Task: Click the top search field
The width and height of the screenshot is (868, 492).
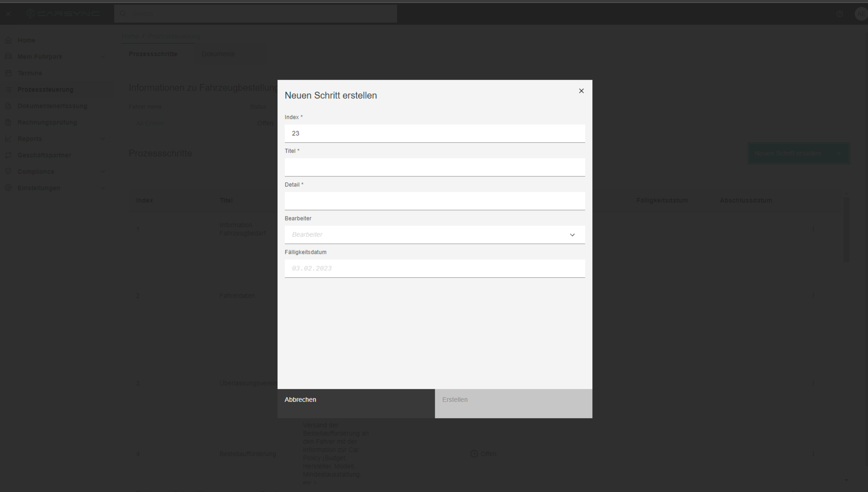Action: pos(256,14)
